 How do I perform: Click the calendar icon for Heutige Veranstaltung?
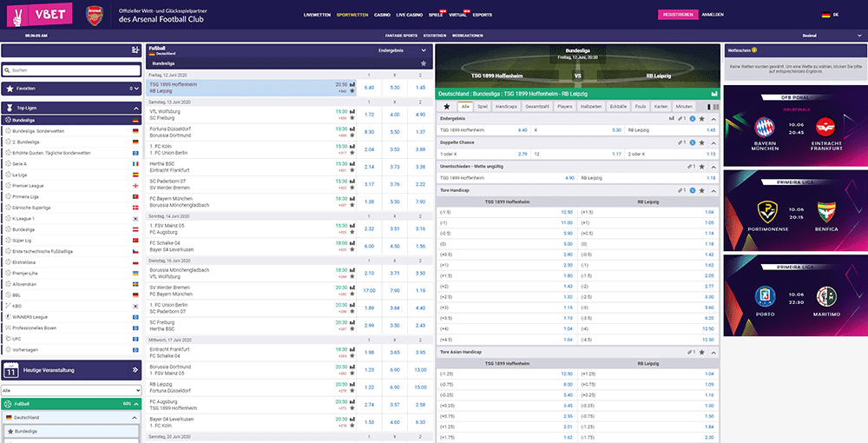[11, 370]
